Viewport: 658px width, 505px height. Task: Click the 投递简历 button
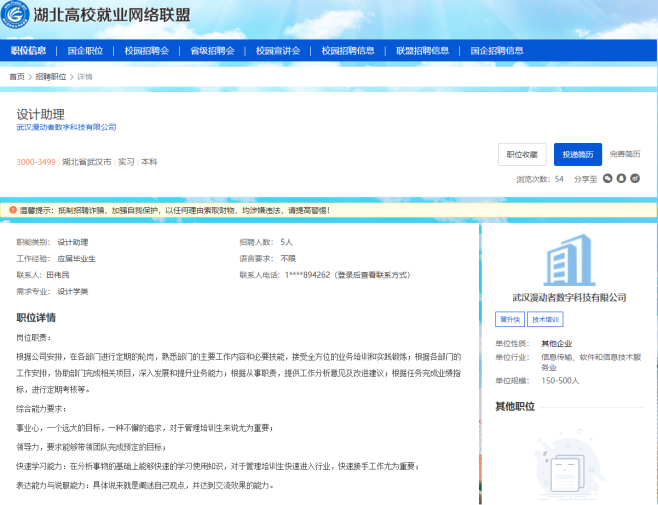[577, 154]
